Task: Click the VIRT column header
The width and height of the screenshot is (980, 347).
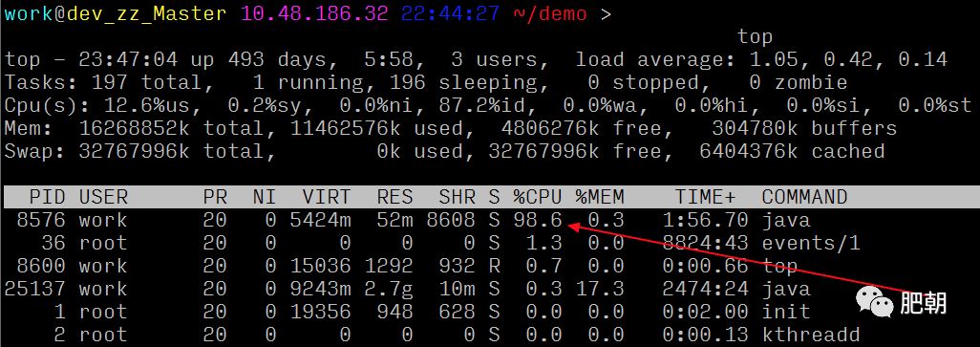Action: coord(327,198)
